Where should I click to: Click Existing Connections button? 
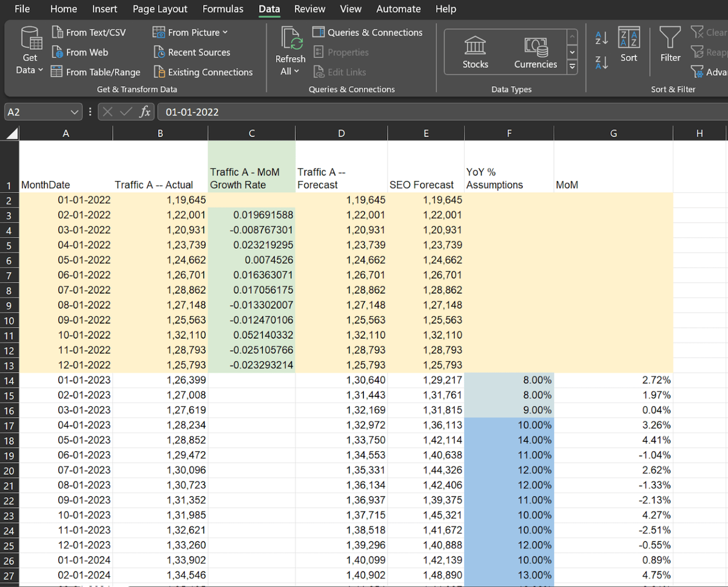coord(203,72)
